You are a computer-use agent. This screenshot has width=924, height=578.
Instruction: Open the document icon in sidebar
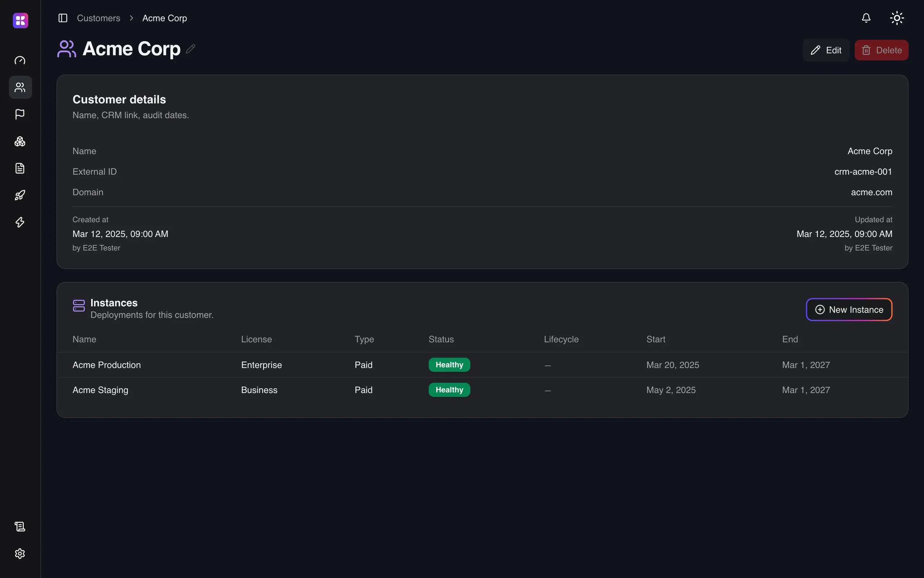pos(20,168)
